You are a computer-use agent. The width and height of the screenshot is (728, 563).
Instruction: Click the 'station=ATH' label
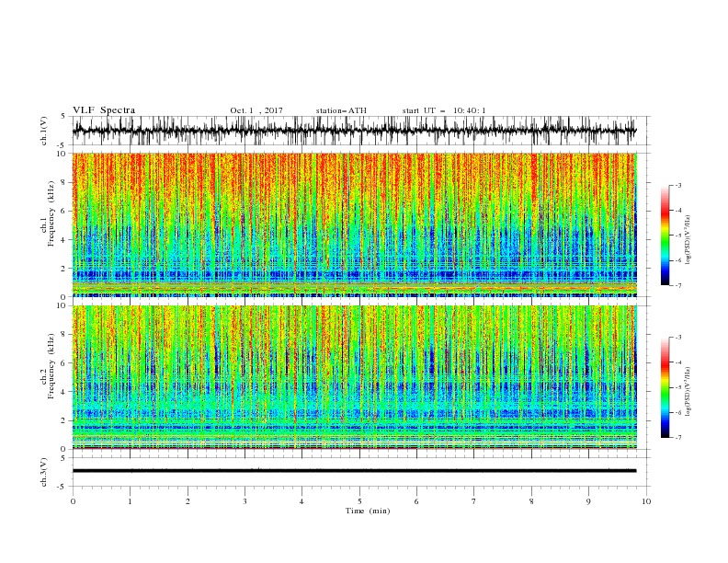[x=341, y=110]
